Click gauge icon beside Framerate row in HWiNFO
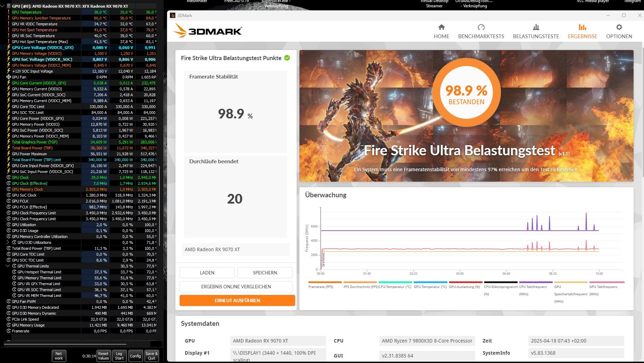This screenshot has width=644, height=363. [9, 331]
